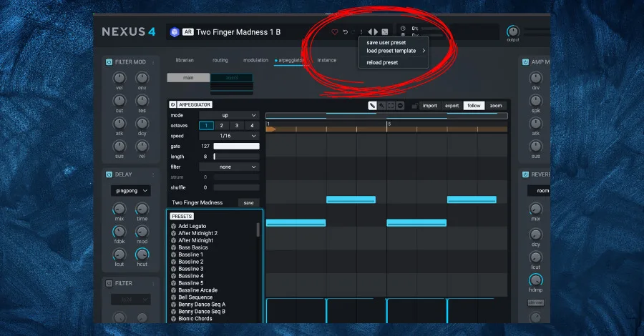Toggle the follow playhead button
The height and width of the screenshot is (336, 644).
coord(474,106)
